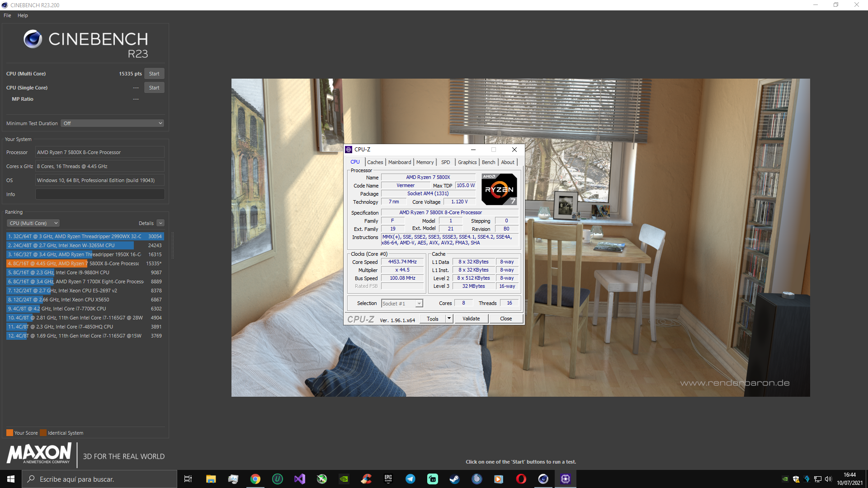
Task: Click the Windows taskbar search box
Action: coord(99,479)
